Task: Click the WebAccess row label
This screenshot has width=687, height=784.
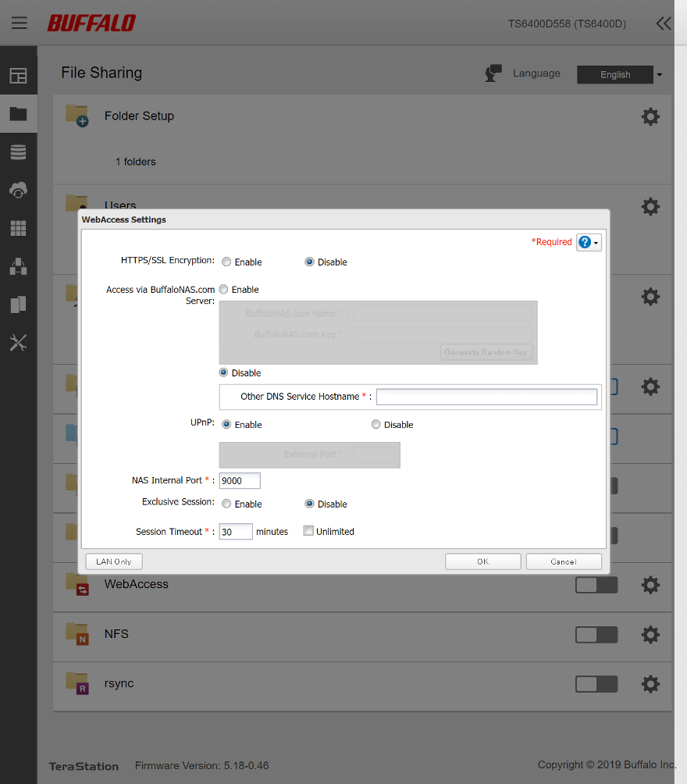Action: click(x=137, y=584)
